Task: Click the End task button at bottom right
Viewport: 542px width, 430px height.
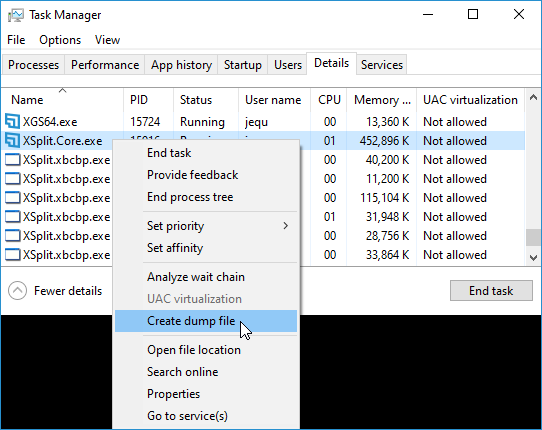Action: (x=491, y=291)
